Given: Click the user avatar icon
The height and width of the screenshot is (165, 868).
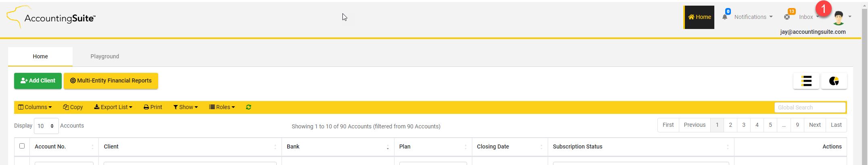Looking at the screenshot, I should tap(839, 17).
